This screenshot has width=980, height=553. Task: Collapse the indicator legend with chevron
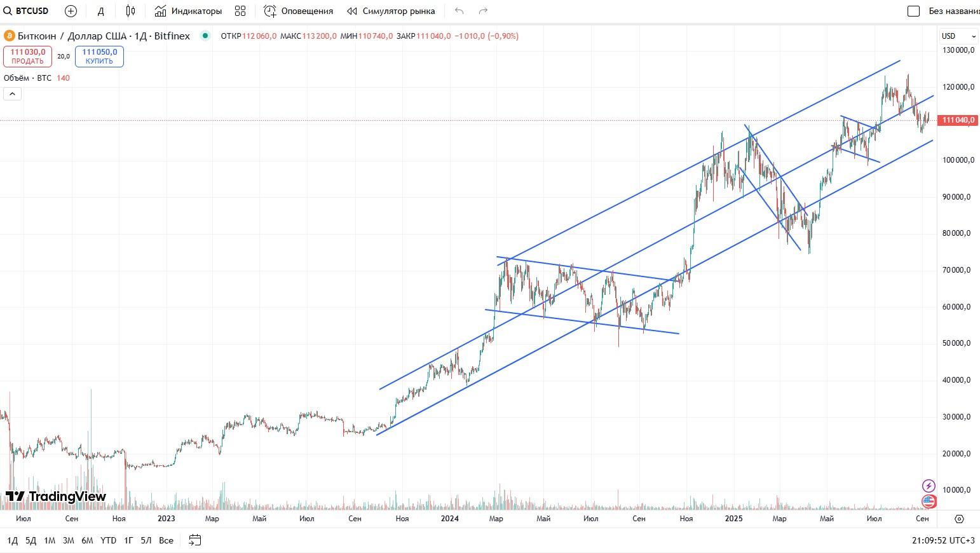point(13,94)
